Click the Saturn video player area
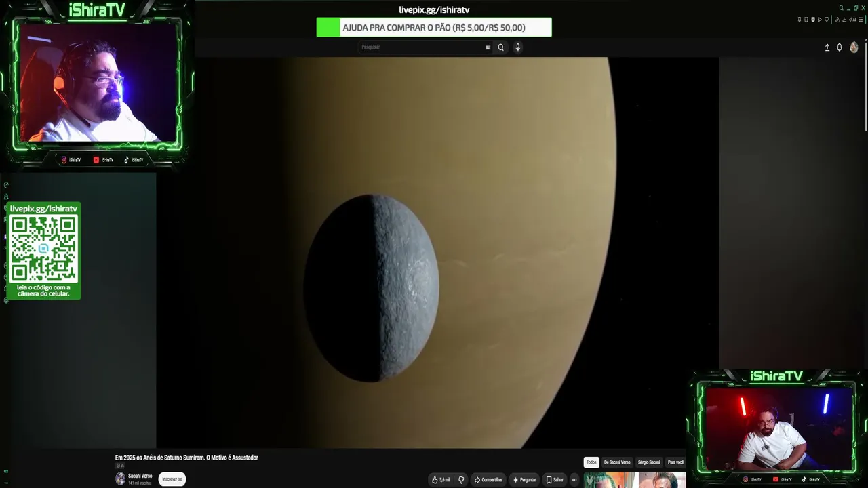Screen dimensions: 868x488 [x=437, y=252]
